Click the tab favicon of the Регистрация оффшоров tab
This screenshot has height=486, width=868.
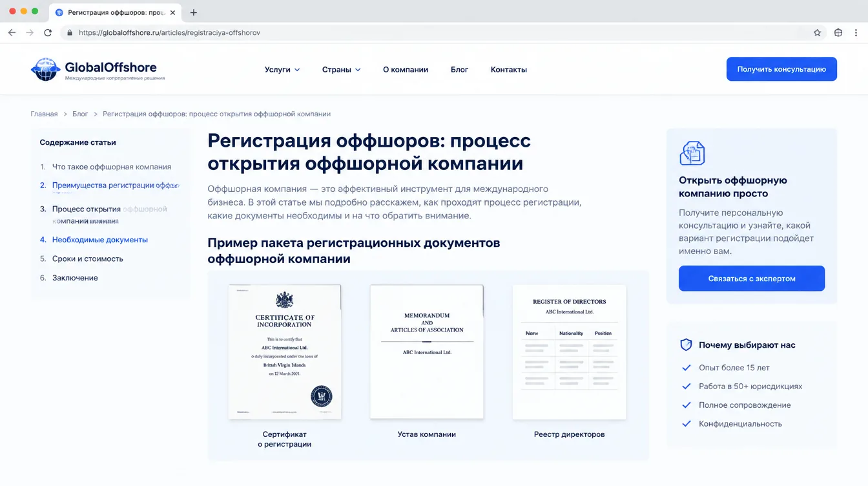coord(59,12)
